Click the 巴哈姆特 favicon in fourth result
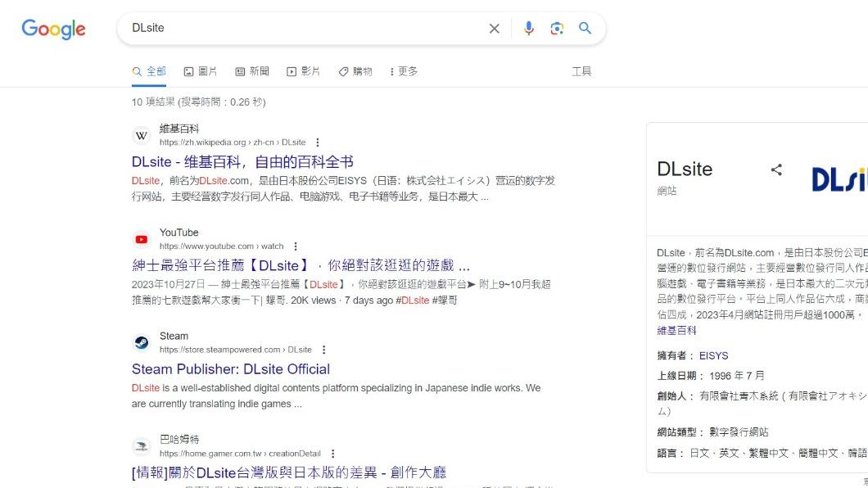This screenshot has width=868, height=488. click(x=142, y=446)
